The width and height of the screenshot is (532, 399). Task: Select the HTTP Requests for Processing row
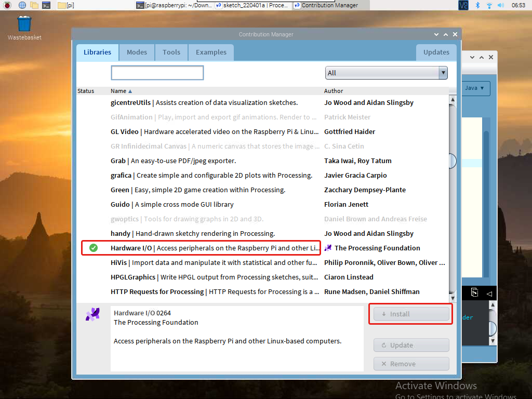(262, 292)
